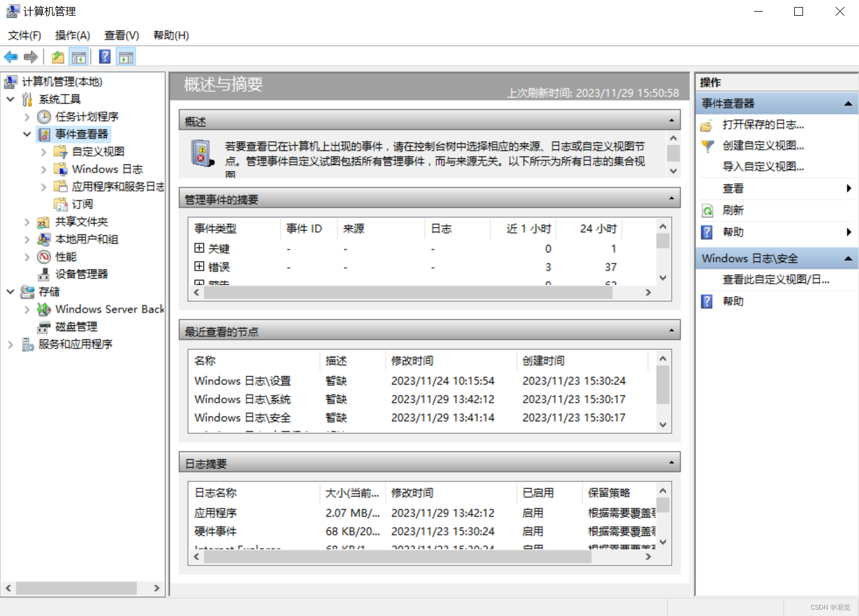Expand the 关键 event type row
The width and height of the screenshot is (859, 616).
click(x=199, y=248)
